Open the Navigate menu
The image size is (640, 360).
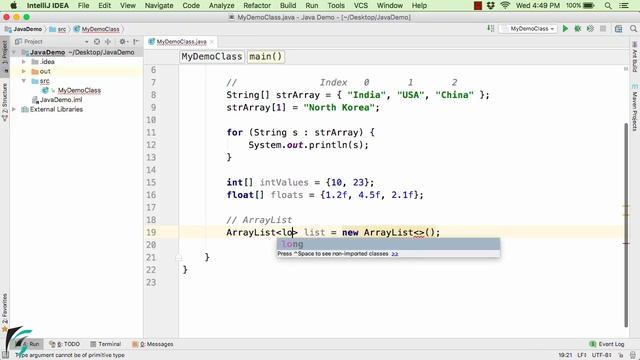coord(159,6)
